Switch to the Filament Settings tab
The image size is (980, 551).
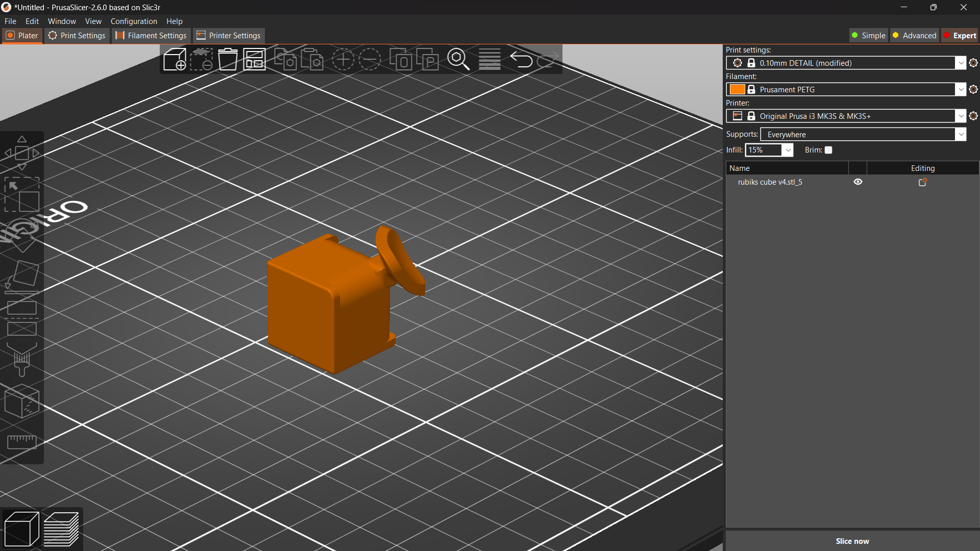[x=151, y=35]
